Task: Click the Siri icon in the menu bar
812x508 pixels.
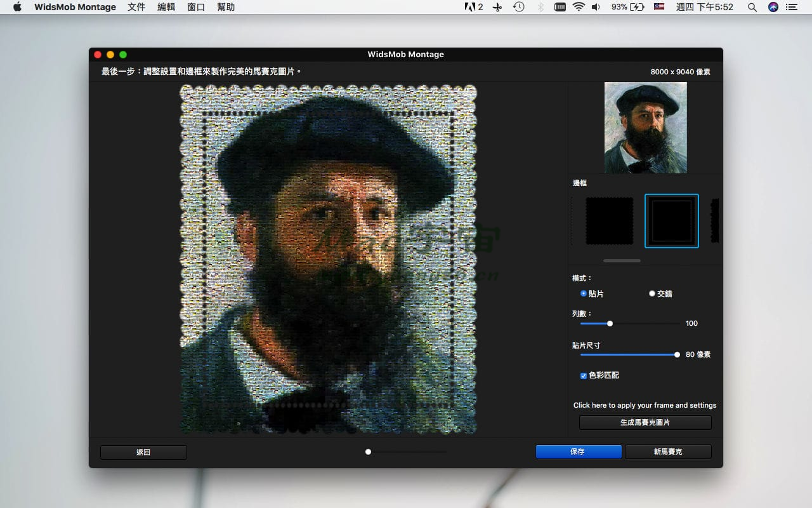Action: pyautogui.click(x=773, y=7)
